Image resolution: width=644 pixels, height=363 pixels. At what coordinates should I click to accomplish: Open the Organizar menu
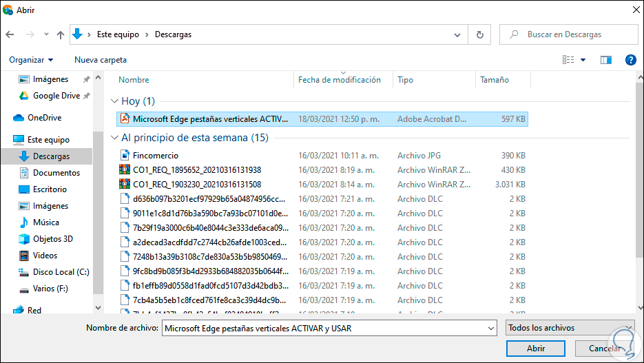pyautogui.click(x=31, y=60)
